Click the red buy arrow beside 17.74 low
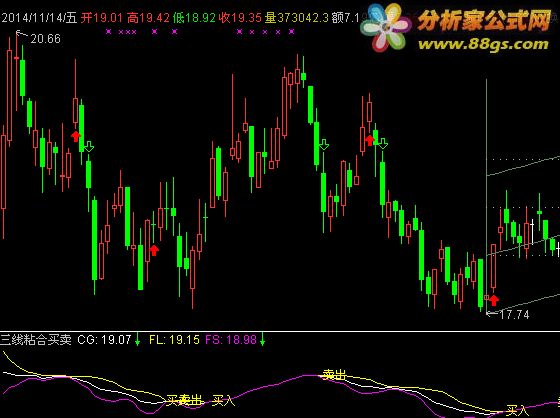 [494, 300]
